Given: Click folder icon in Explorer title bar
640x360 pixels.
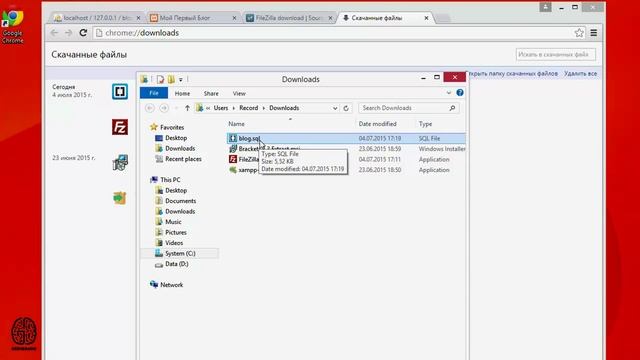Looking at the screenshot, I should (x=144, y=79).
